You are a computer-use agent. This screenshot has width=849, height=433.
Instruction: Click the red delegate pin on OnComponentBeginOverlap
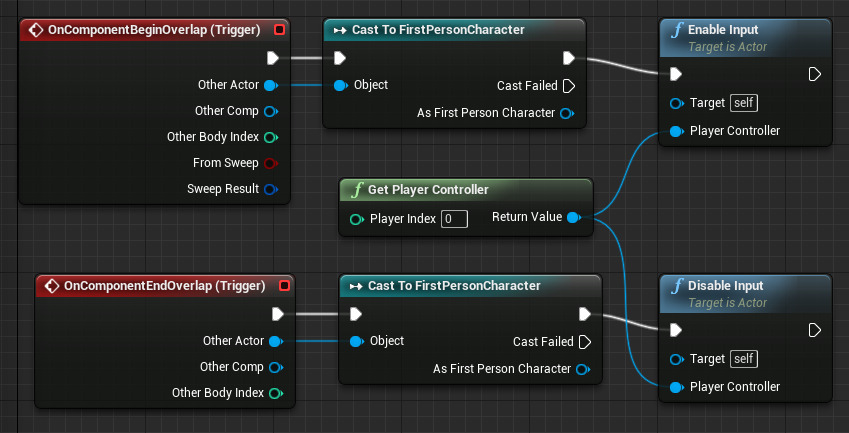point(279,30)
